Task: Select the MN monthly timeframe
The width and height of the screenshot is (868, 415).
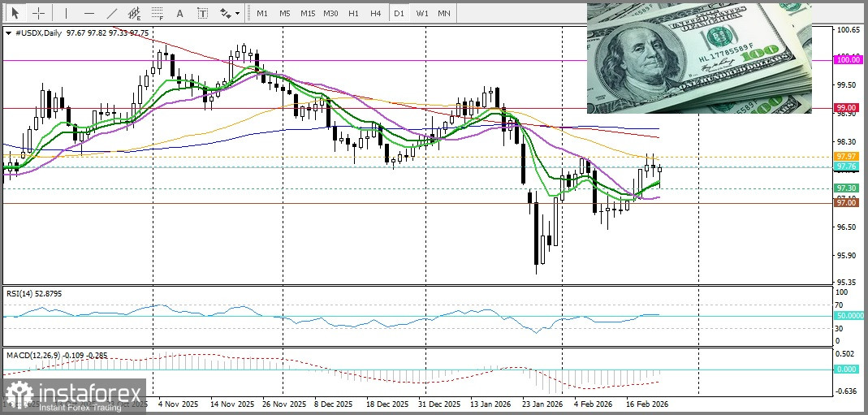Action: [x=444, y=13]
